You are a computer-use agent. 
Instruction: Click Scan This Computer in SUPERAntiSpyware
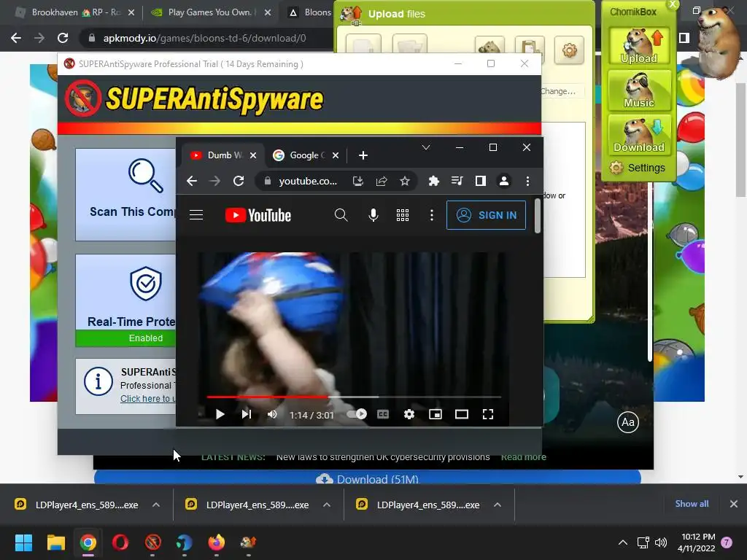click(x=125, y=194)
